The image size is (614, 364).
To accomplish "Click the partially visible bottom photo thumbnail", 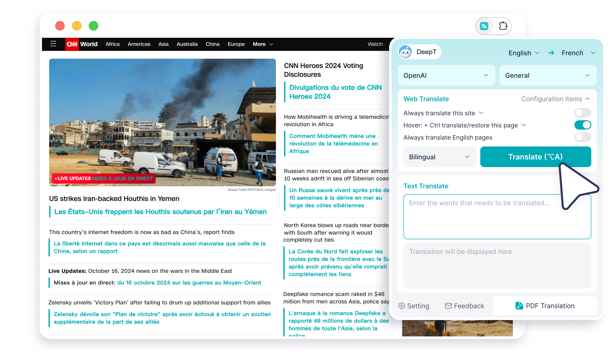I will pos(457,328).
